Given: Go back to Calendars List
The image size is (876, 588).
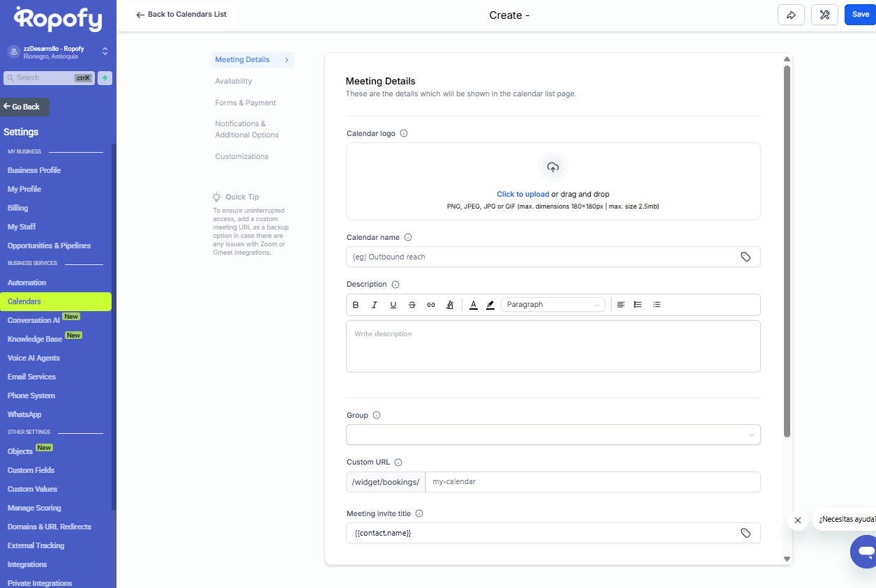Looking at the screenshot, I should pos(181,15).
